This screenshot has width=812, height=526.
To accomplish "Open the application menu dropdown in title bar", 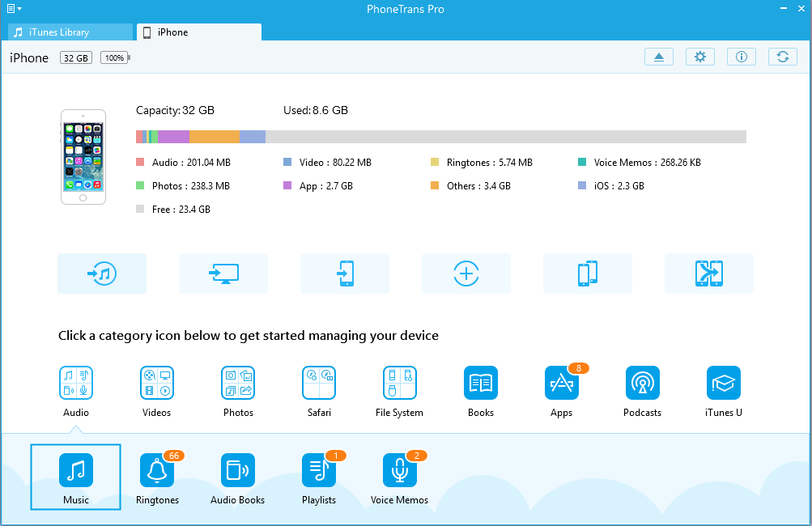I will coord(14,9).
